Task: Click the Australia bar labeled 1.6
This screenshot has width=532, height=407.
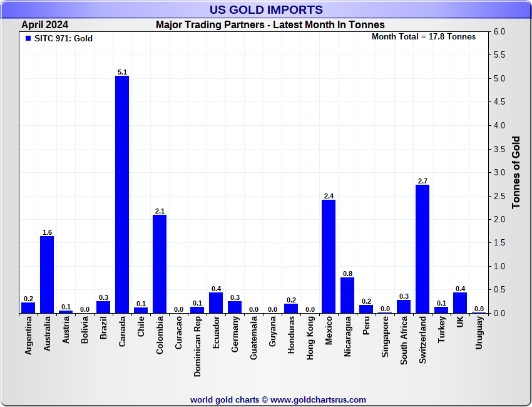Action: click(47, 274)
